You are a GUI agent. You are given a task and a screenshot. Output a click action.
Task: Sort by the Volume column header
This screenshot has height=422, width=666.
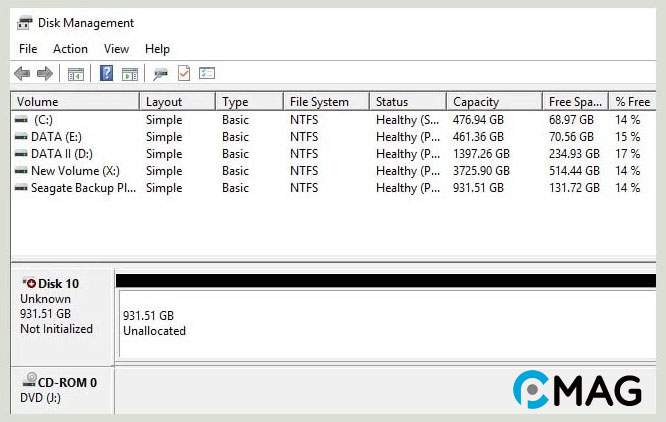coord(74,101)
